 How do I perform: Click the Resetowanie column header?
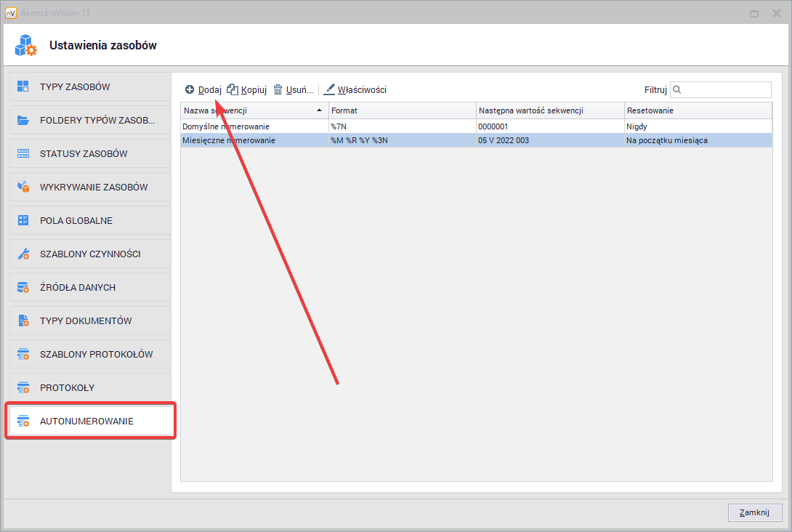point(698,110)
